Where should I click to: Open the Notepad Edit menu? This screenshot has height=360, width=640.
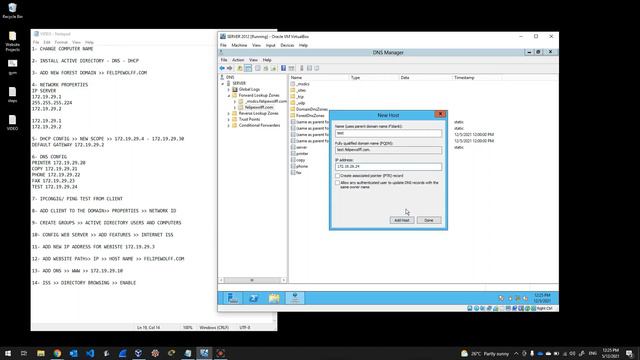pos(47,42)
